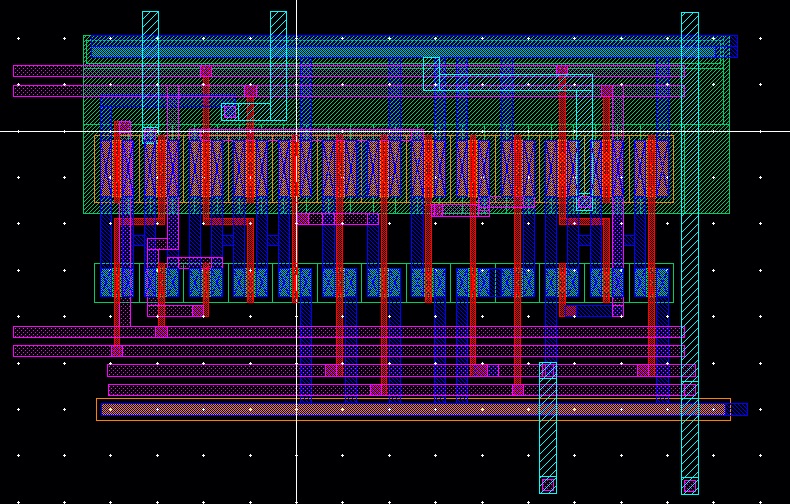This screenshot has height=504, width=790.
Task: Click the via square ending the shorter cyan strip
Action: pyautogui.click(x=548, y=485)
